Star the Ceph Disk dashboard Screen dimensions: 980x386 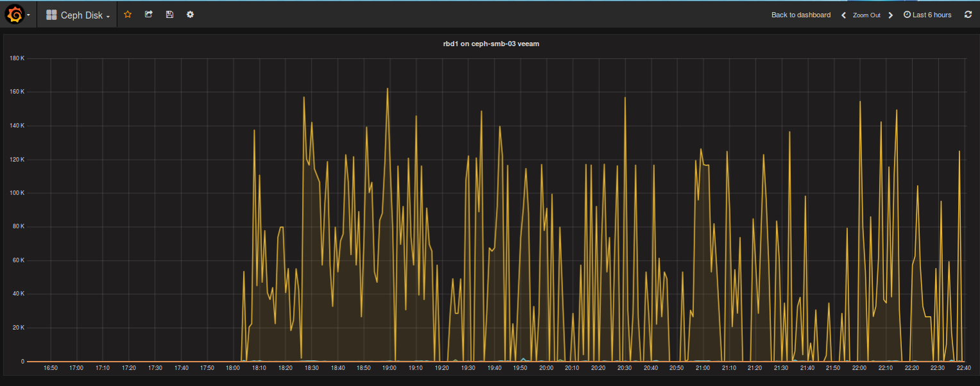point(128,14)
